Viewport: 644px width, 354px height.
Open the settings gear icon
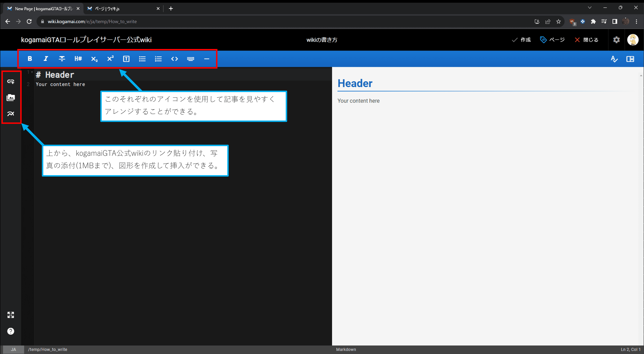pos(616,40)
